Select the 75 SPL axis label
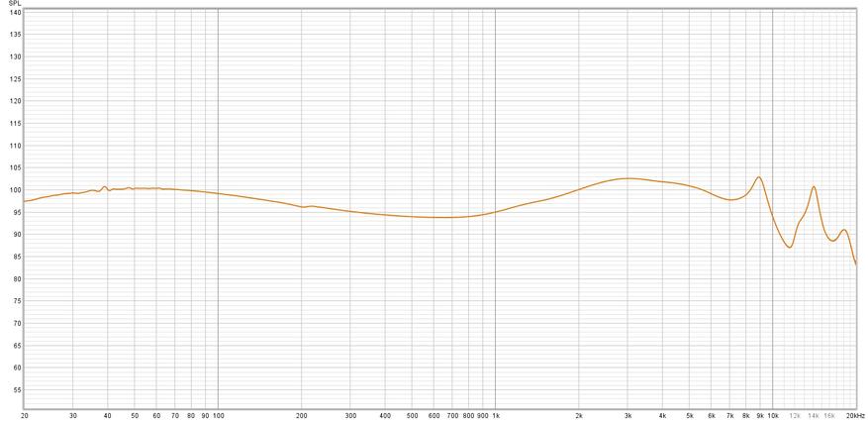This screenshot has height=422, width=868. [x=17, y=301]
